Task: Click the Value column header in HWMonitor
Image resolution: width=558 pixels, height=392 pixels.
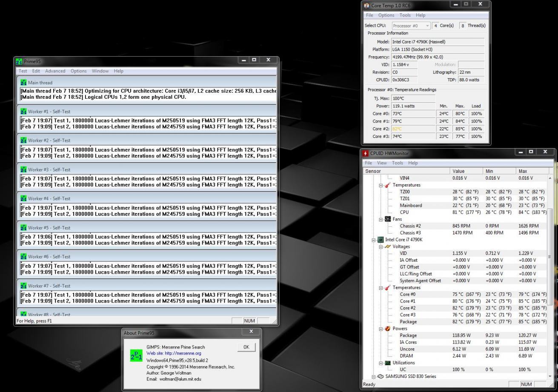Action: pyautogui.click(x=467, y=171)
